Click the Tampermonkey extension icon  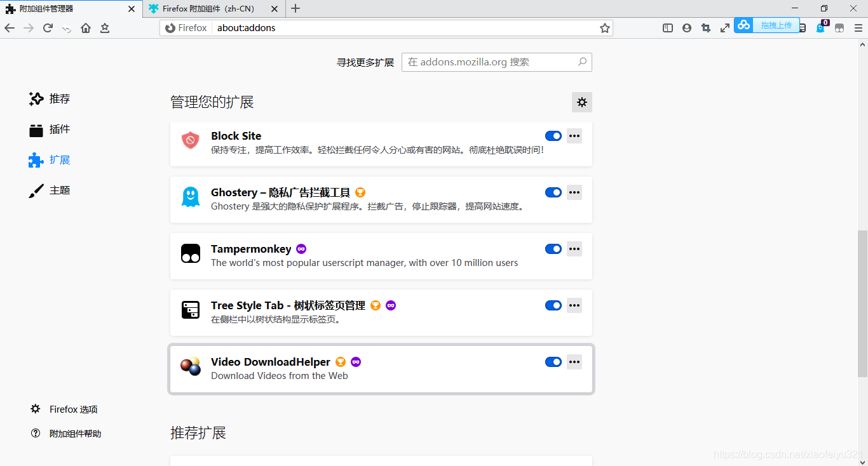point(191,253)
